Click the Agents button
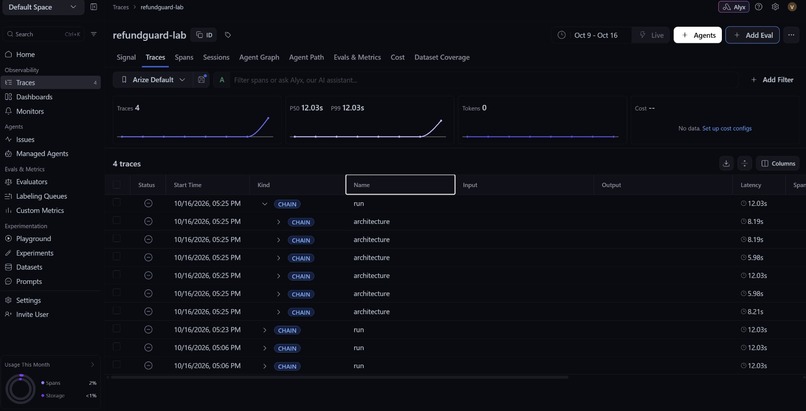This screenshot has width=806, height=411. pos(698,35)
